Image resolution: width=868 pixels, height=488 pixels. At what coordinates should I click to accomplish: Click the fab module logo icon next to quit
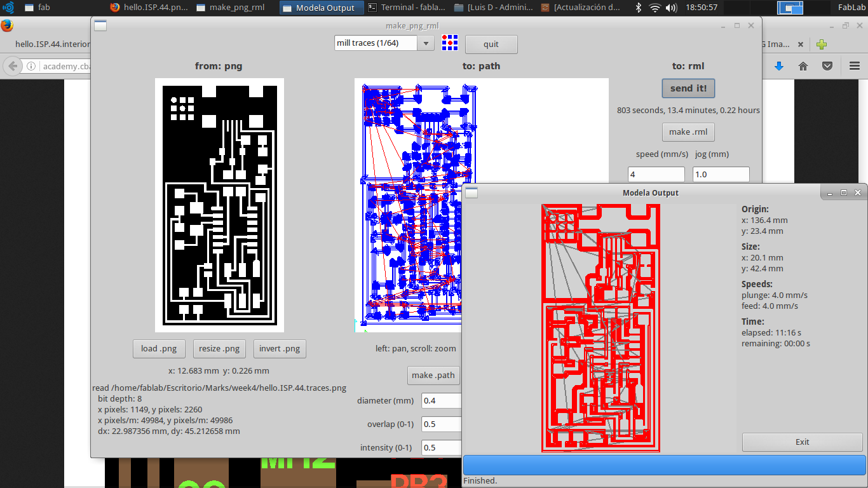coord(450,43)
